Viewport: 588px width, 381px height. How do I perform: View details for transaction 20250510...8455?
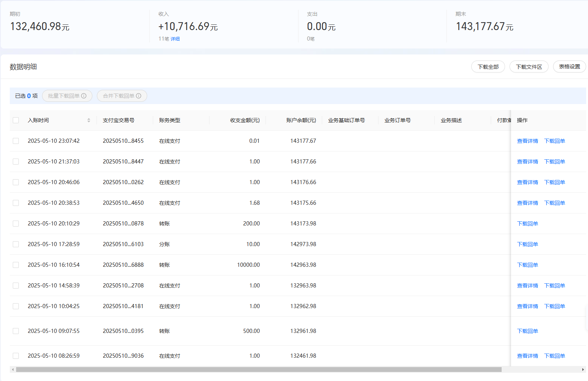(527, 141)
